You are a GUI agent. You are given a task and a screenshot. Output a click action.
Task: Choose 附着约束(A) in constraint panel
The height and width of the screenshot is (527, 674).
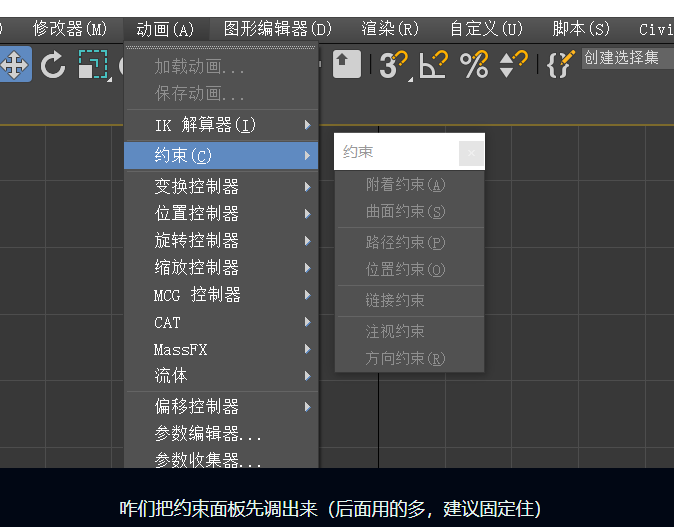point(409,185)
